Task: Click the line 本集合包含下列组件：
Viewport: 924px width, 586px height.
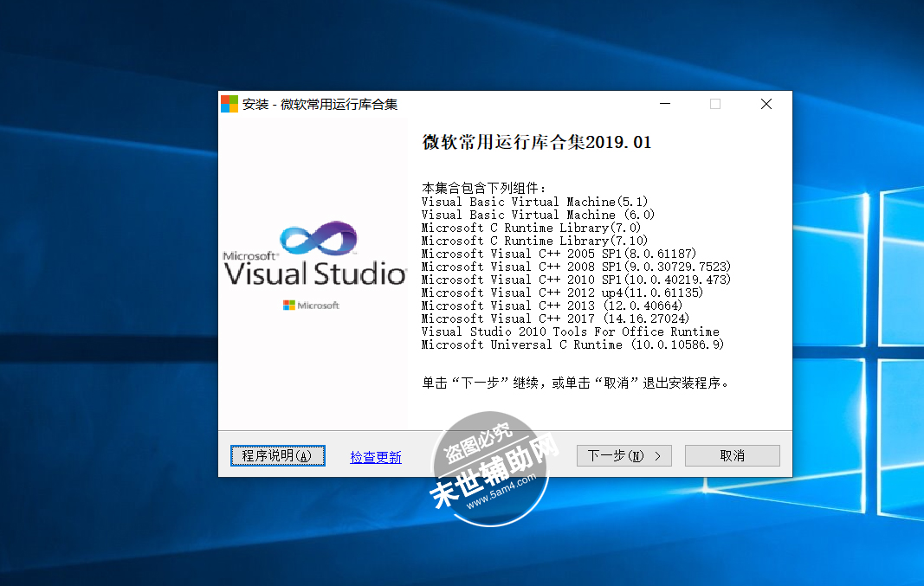Action: click(484, 188)
